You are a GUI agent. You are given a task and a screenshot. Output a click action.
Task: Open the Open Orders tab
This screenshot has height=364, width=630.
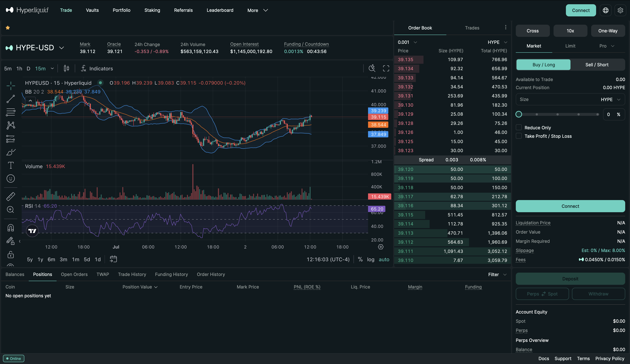click(74, 274)
